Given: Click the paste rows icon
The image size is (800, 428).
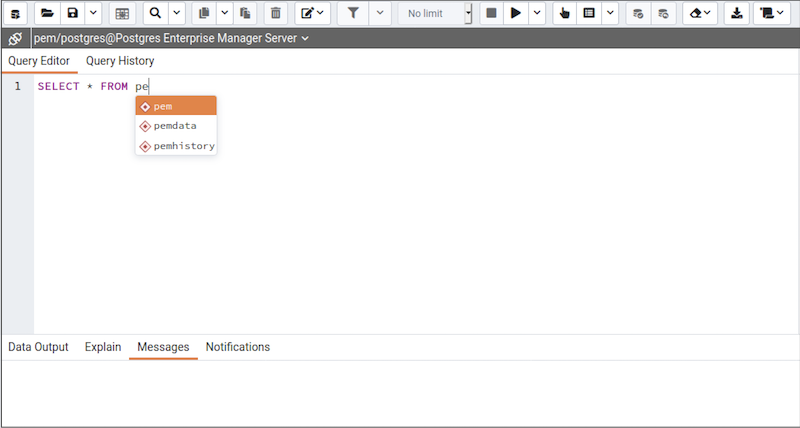Looking at the screenshot, I should pos(245,14).
